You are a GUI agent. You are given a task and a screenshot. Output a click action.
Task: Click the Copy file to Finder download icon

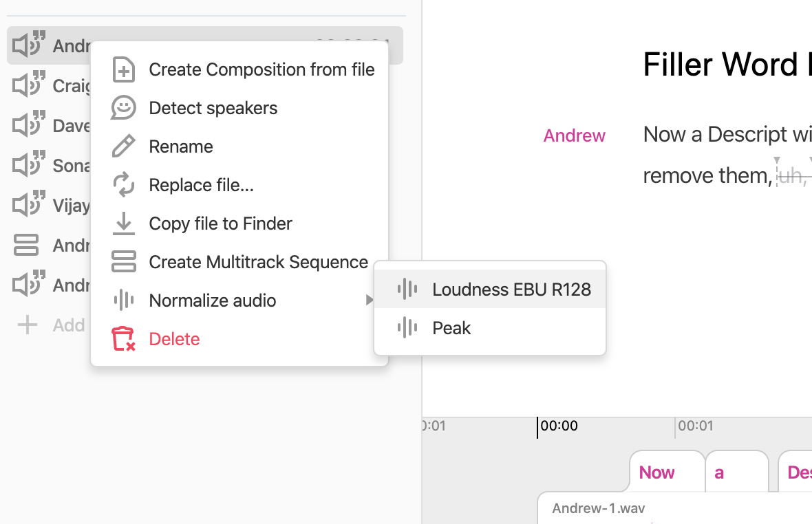(123, 223)
